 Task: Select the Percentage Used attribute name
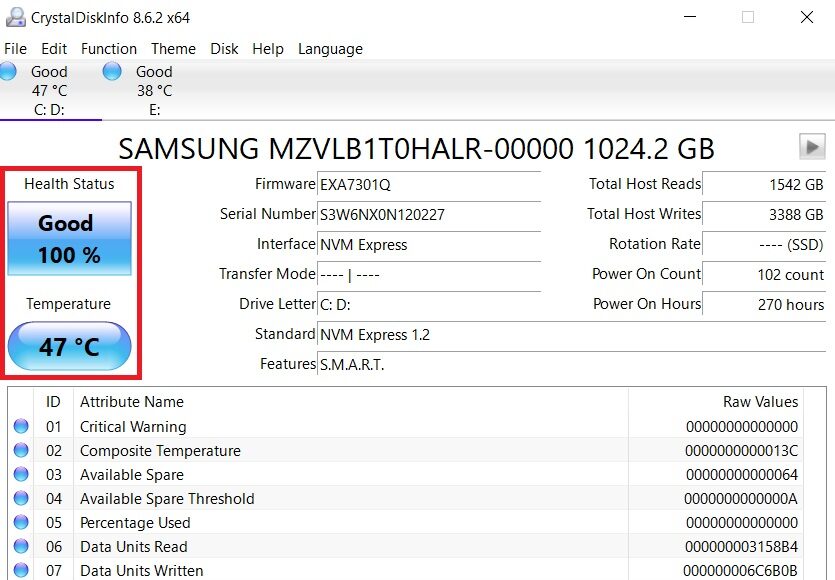135,522
